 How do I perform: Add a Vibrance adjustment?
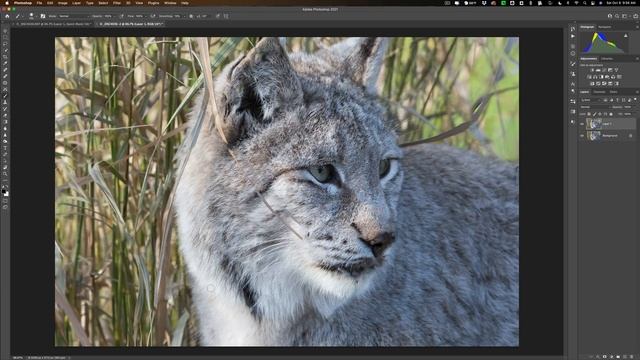[x=616, y=70]
